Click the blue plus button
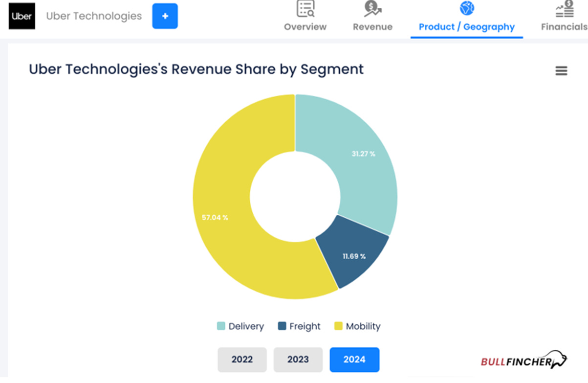Image resolution: width=588 pixels, height=383 pixels. 165,16
